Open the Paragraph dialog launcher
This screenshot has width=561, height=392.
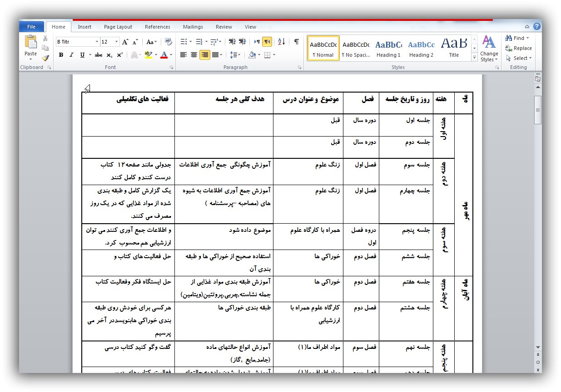[x=300, y=68]
